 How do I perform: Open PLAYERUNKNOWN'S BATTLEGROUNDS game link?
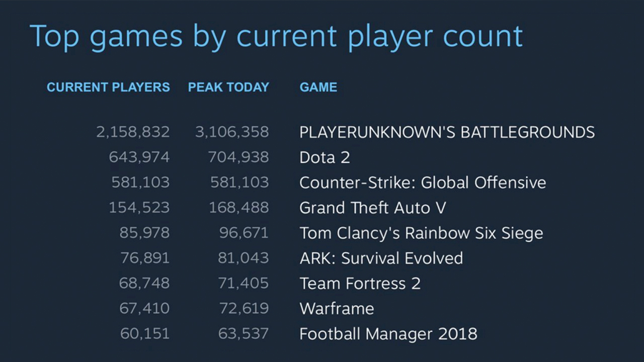(x=447, y=132)
